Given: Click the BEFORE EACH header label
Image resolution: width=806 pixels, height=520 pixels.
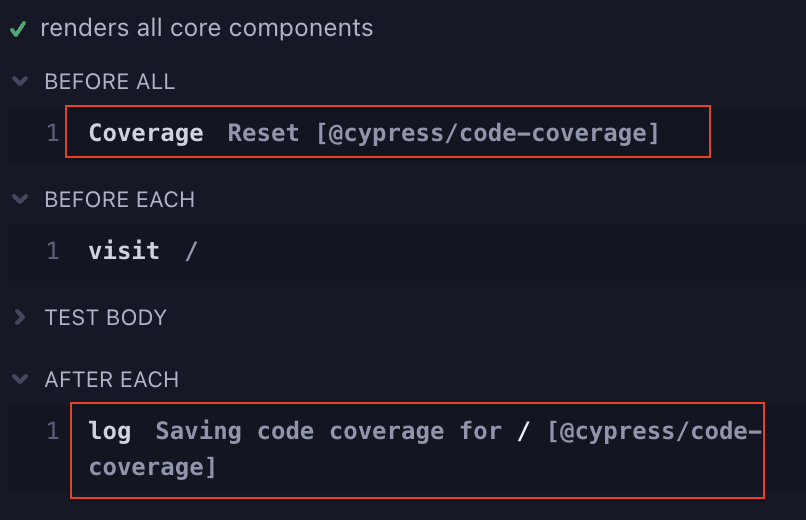Looking at the screenshot, I should coord(119,200).
